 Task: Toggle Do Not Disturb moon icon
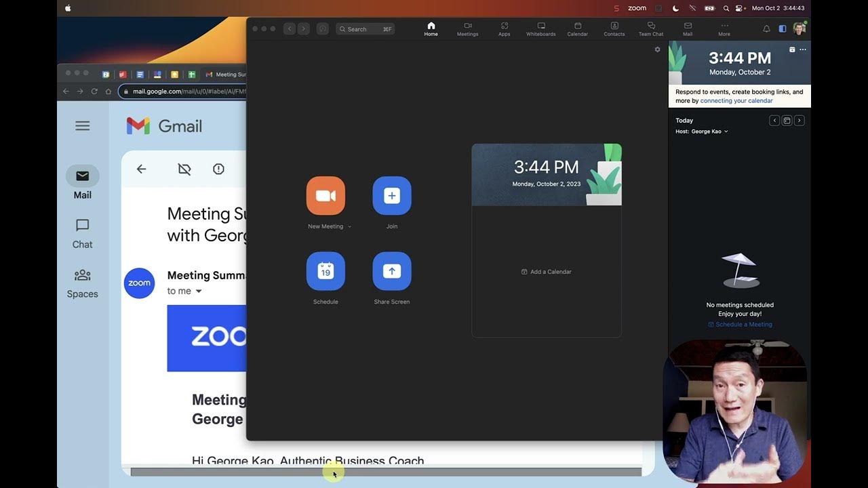pos(675,8)
